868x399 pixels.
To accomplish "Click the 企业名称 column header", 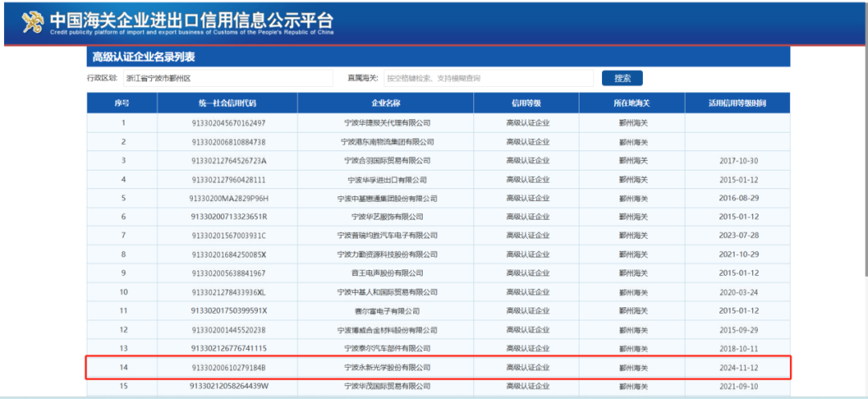I will coord(386,103).
